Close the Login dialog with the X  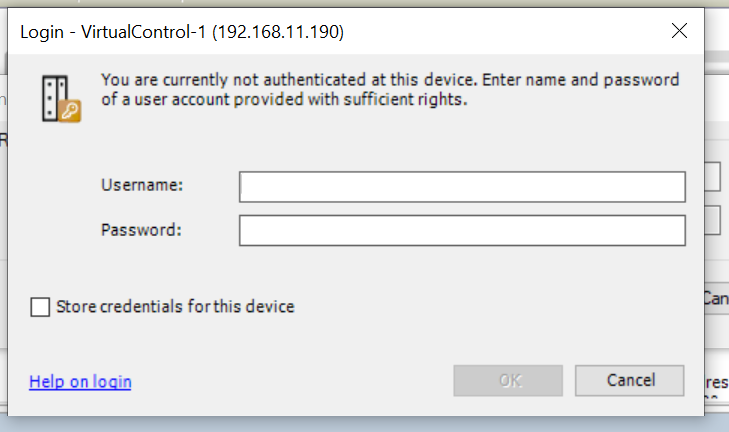(x=679, y=31)
